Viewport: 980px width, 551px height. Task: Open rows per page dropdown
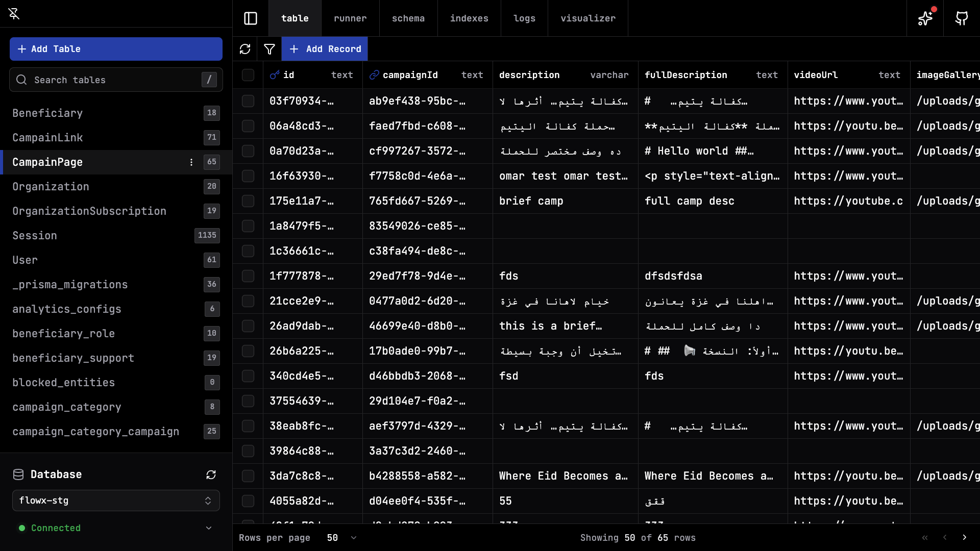(x=342, y=538)
